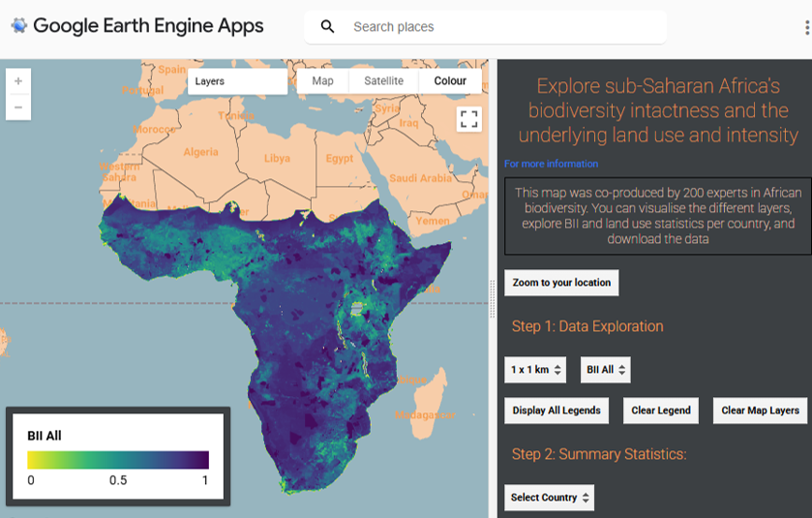
Task: Click the BII All colour gradient bar
Action: [x=118, y=460]
